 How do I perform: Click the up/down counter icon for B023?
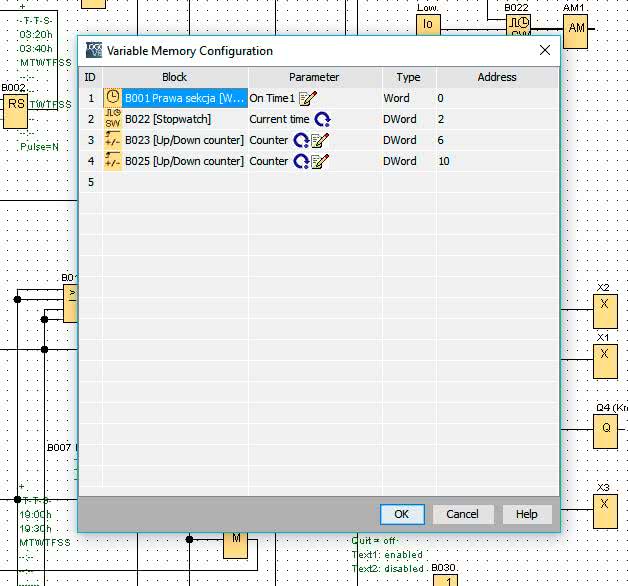[112, 140]
